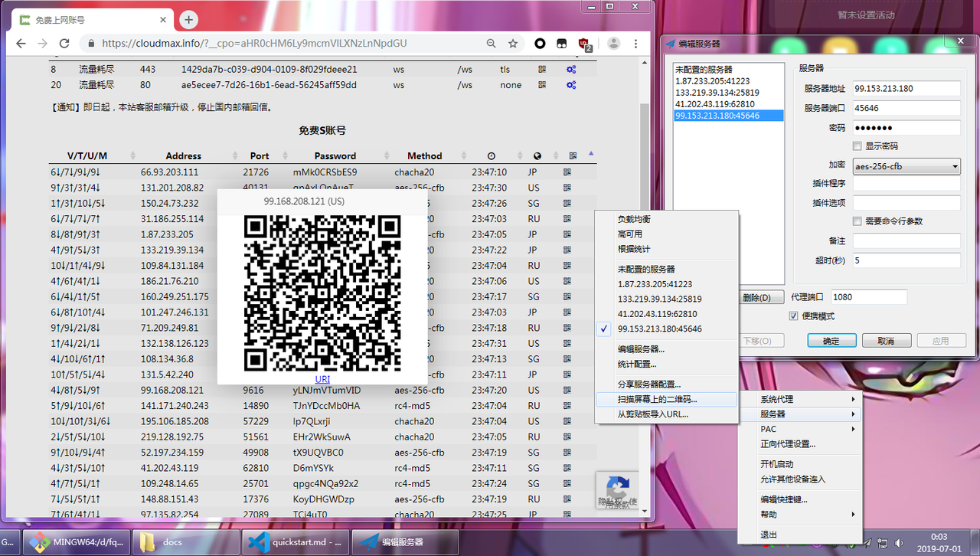Image resolution: width=980 pixels, height=556 pixels.
Task: Select Import URL from clipboard (从剪贴板导入URL)
Action: 666,414
